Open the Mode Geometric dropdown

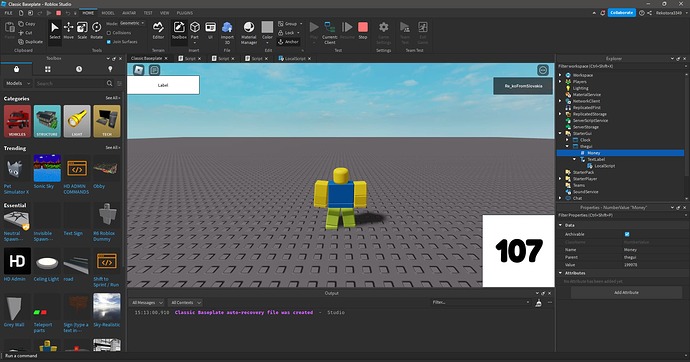[132, 23]
